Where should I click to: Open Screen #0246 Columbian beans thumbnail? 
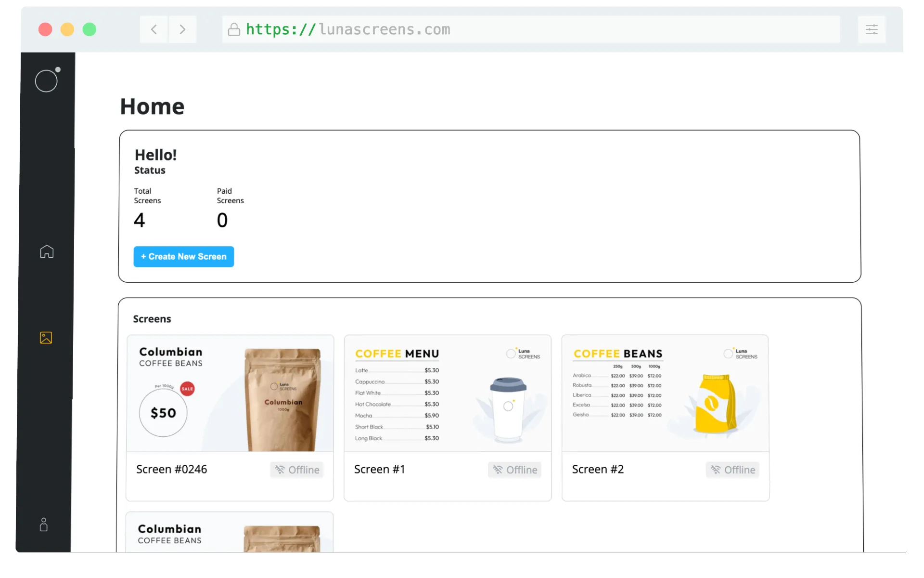230,394
